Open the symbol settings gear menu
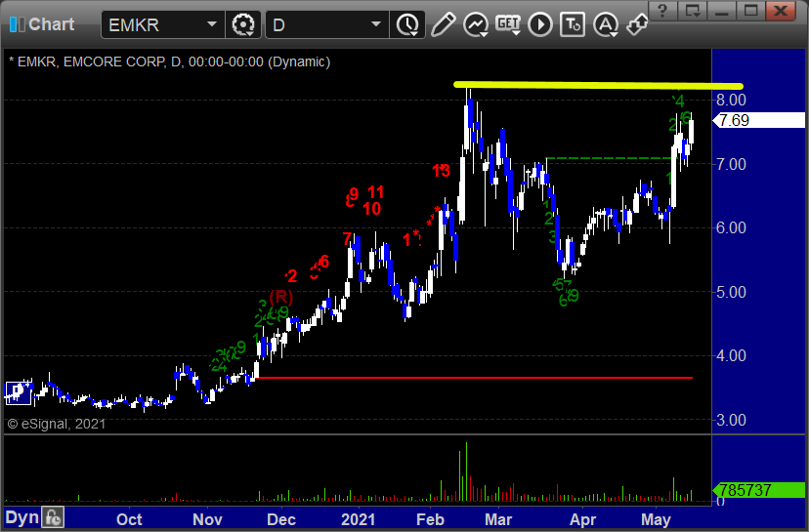The width and height of the screenshot is (809, 532). tap(243, 24)
